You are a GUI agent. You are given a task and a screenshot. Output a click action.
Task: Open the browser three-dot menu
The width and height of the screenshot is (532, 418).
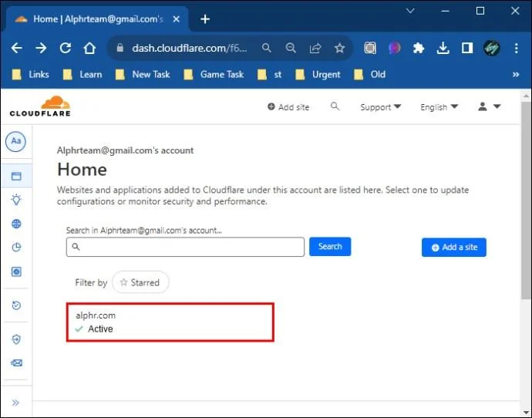tap(516, 48)
